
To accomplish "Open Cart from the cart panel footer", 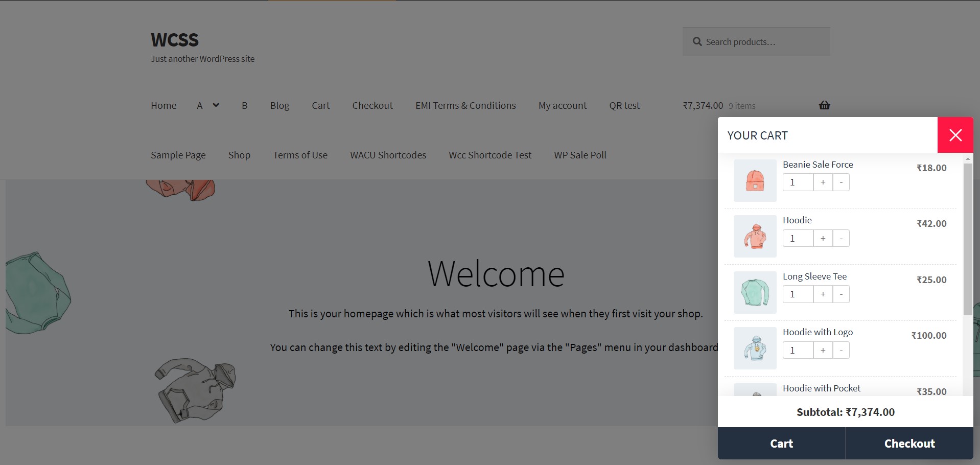I will [x=781, y=443].
